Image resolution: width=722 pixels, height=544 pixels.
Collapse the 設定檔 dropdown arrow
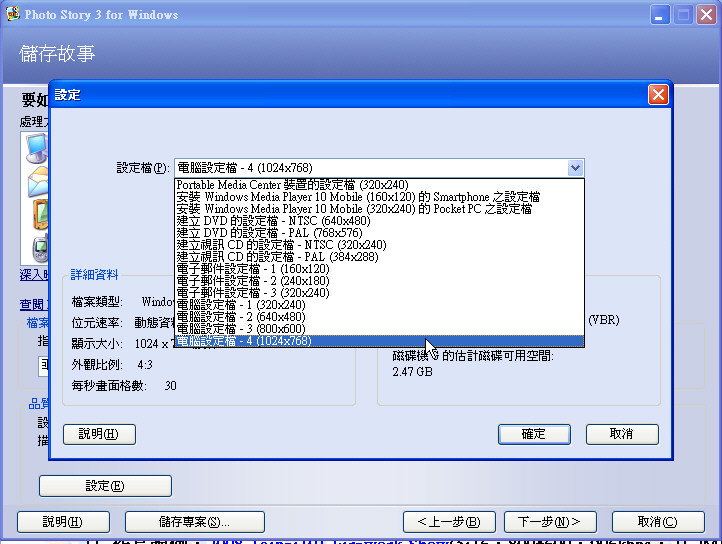(574, 168)
